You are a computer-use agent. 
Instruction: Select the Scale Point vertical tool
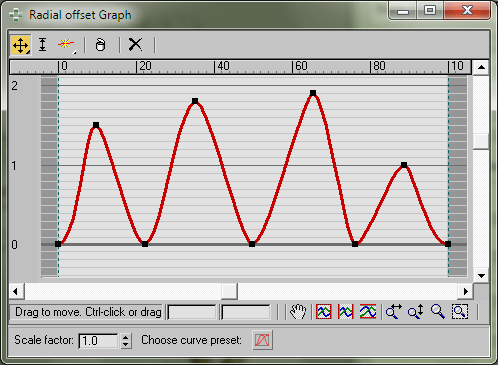42,45
